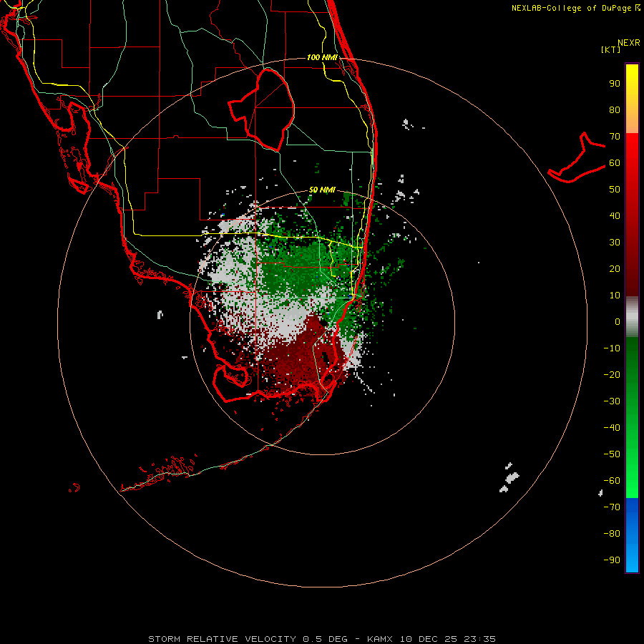
Task: Click the positive 10 scale value
Action: 615,296
